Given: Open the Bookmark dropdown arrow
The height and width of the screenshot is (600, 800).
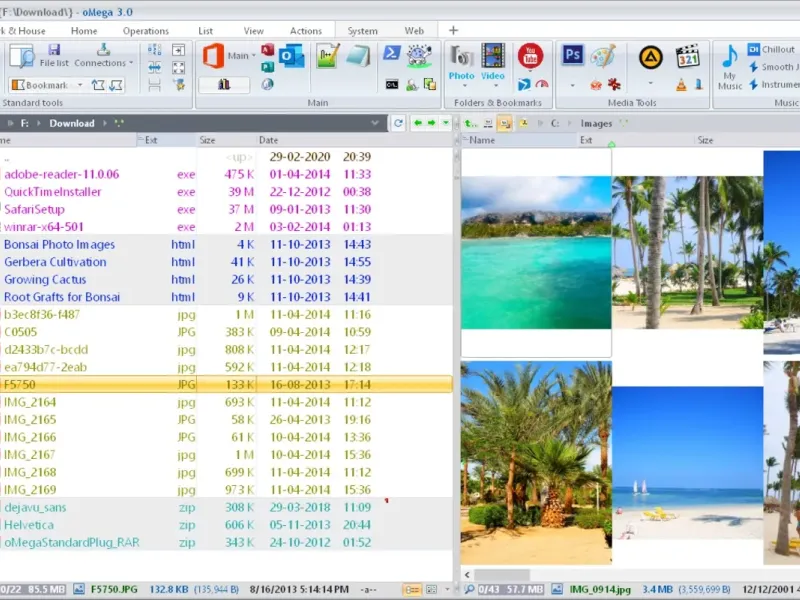Looking at the screenshot, I should (x=80, y=85).
